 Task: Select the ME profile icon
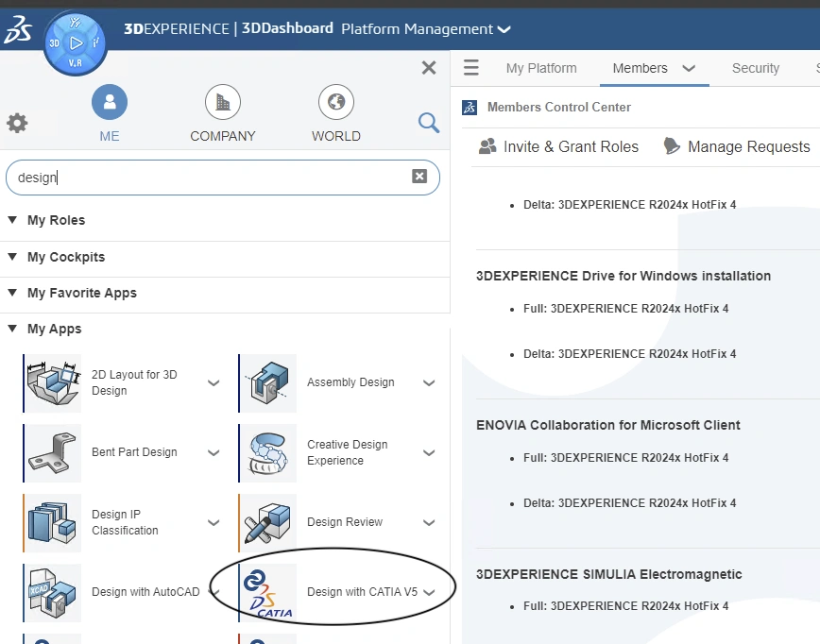[110, 102]
